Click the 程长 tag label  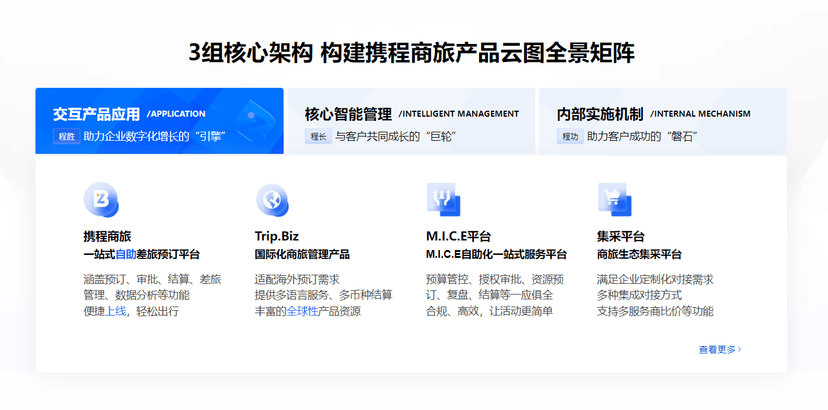coord(318,136)
